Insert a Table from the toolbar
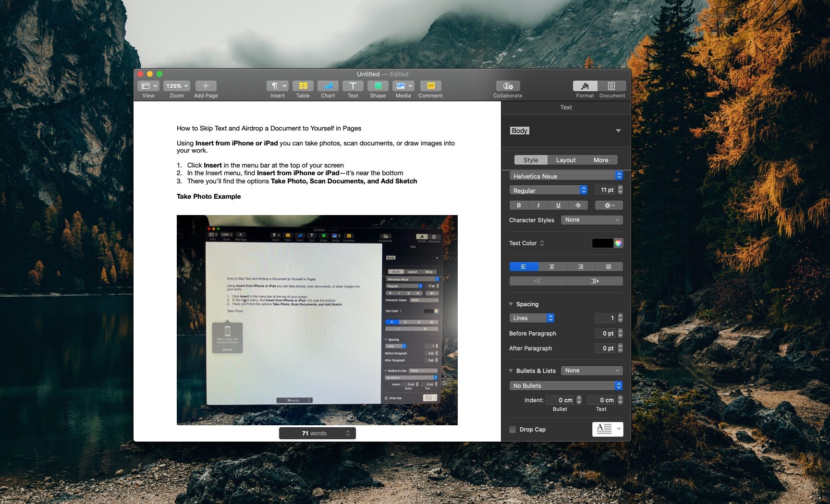This screenshot has height=504, width=830. coord(303,86)
